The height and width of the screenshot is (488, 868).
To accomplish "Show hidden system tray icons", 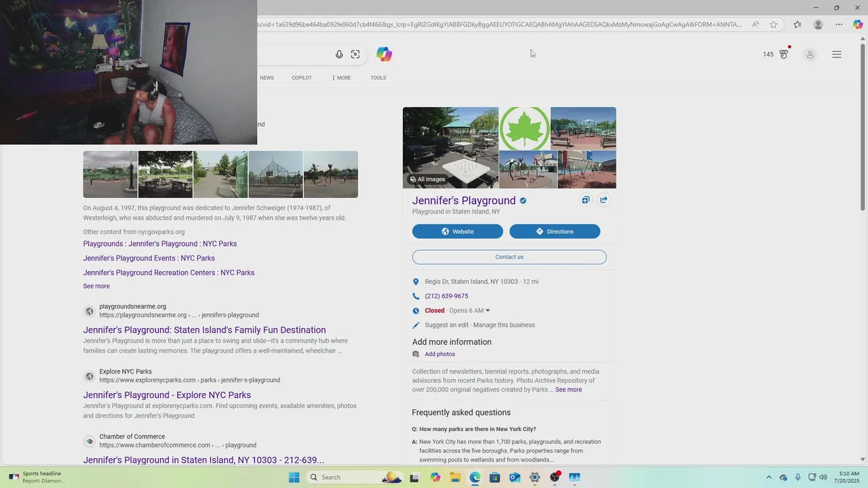I will [768, 477].
